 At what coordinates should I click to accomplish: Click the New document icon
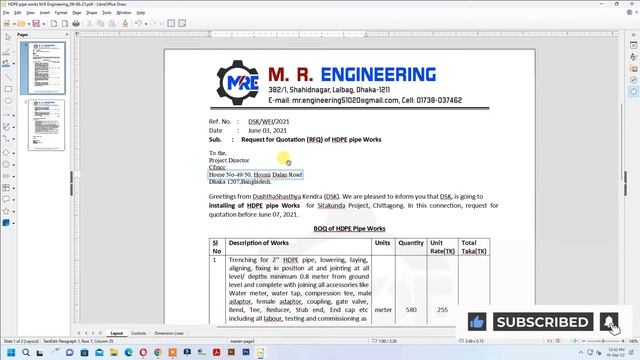point(7,24)
